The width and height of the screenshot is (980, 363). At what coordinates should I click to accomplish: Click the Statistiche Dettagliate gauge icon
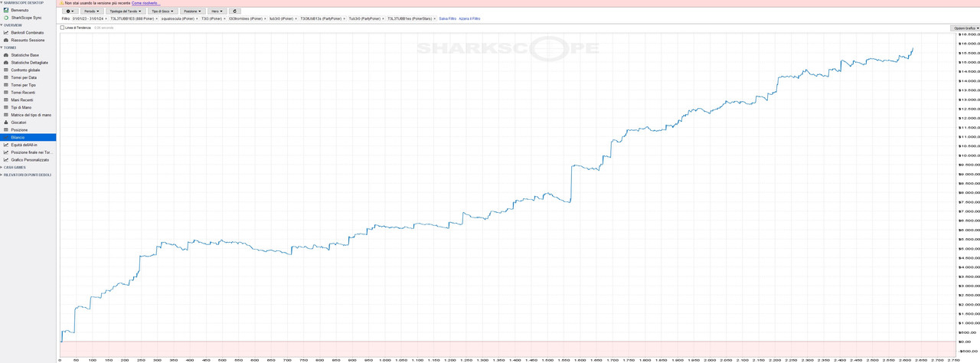click(x=6, y=63)
